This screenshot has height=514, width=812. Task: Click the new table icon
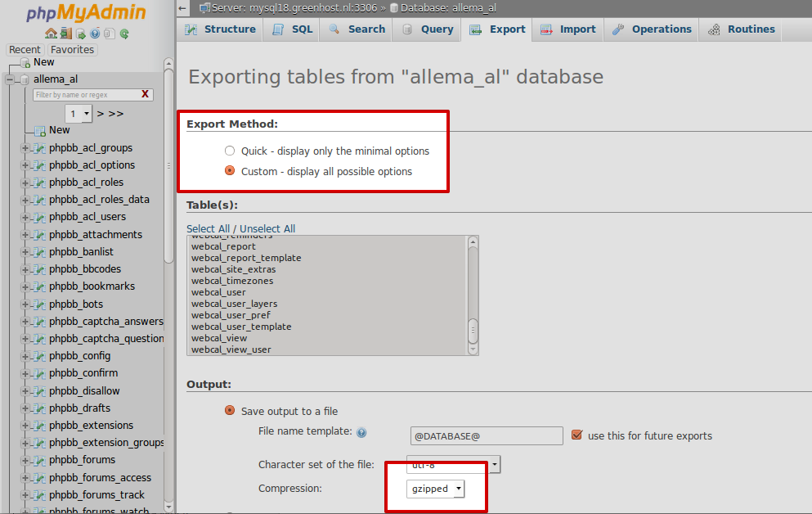click(40, 131)
